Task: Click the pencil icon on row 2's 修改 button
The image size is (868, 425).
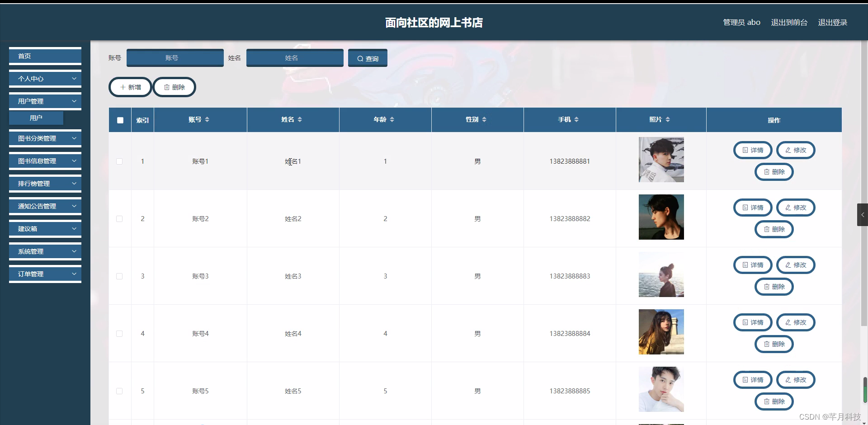Action: [788, 207]
